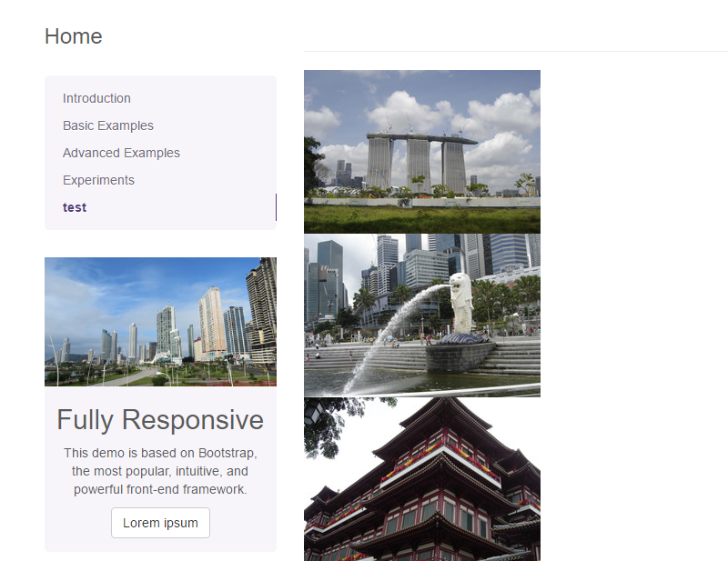
Task: Click the Fully Responsive heading
Action: click(x=160, y=419)
